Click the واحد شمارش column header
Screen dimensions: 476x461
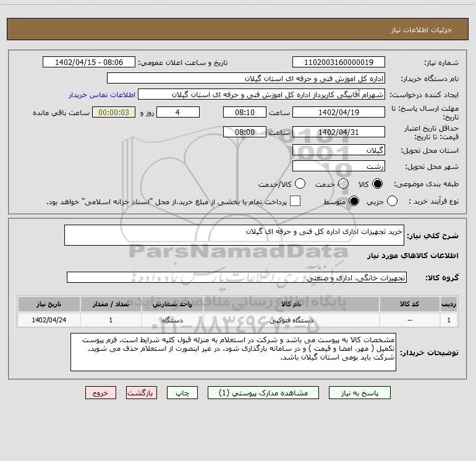click(x=172, y=304)
